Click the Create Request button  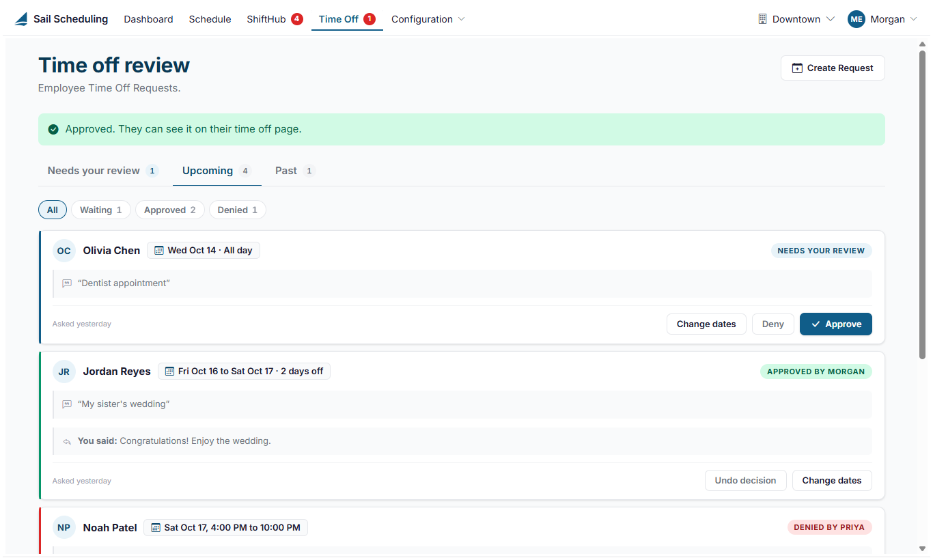pyautogui.click(x=833, y=68)
